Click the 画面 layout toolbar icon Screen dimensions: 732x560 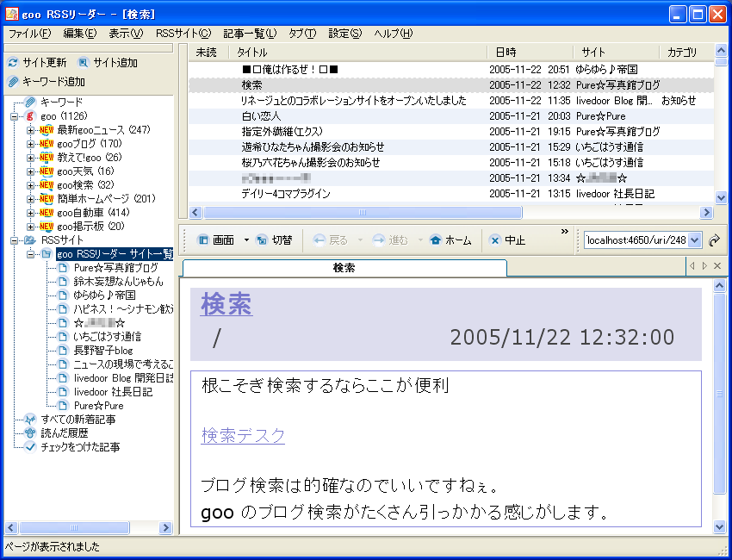click(x=203, y=240)
